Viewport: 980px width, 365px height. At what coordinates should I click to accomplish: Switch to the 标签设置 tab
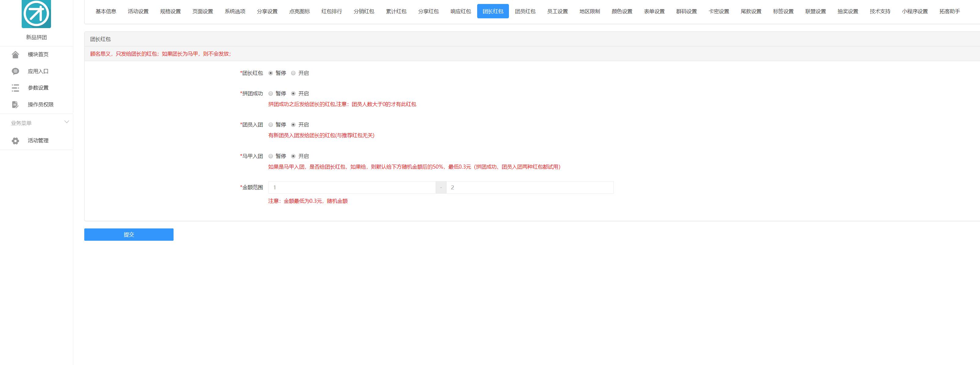coord(783,11)
